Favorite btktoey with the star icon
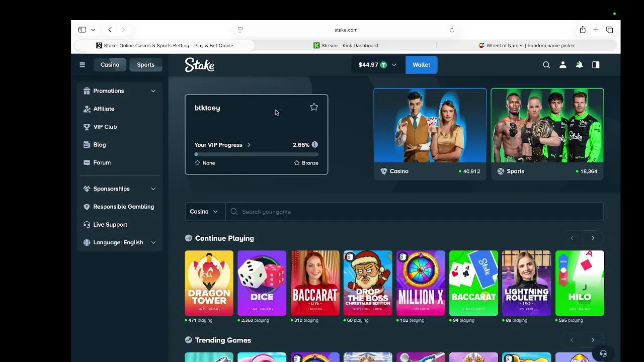 point(314,107)
